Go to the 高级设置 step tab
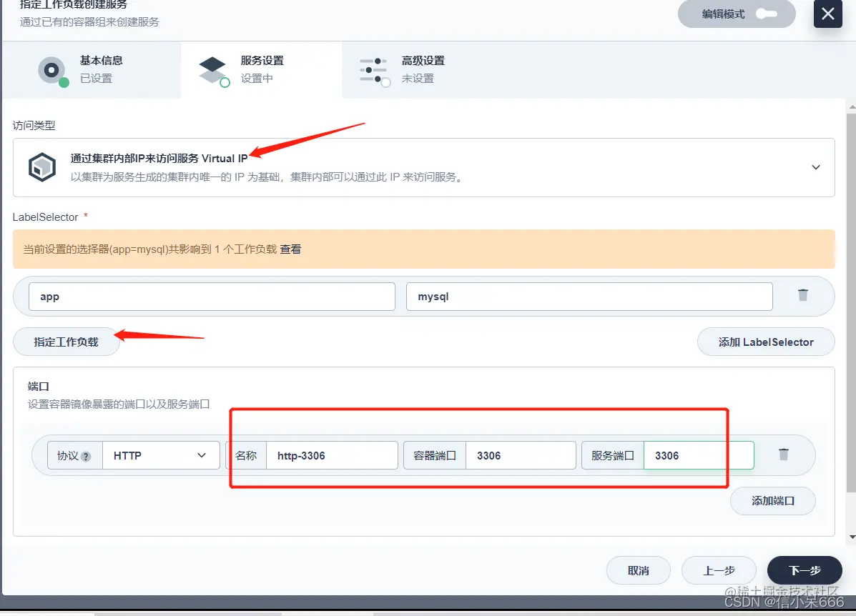 pyautogui.click(x=423, y=70)
